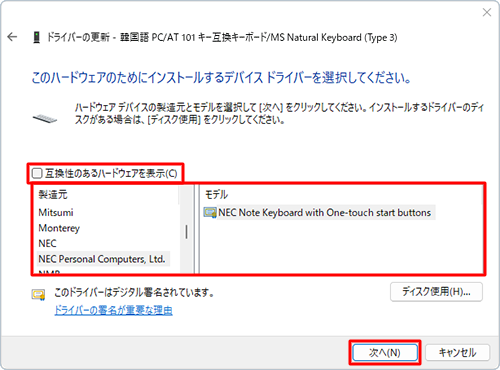Screen dimensions: 500x370
Task: Go back with the arrow icon
Action: click(x=12, y=37)
